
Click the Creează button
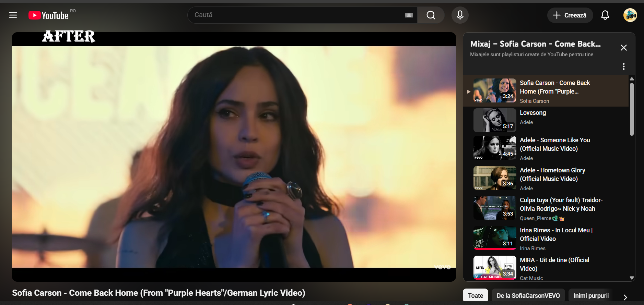(x=570, y=15)
